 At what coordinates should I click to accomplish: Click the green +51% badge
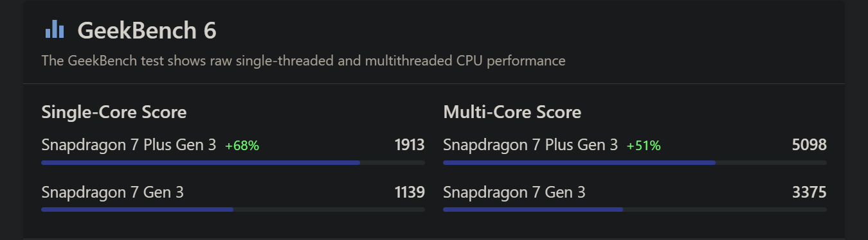tap(644, 146)
